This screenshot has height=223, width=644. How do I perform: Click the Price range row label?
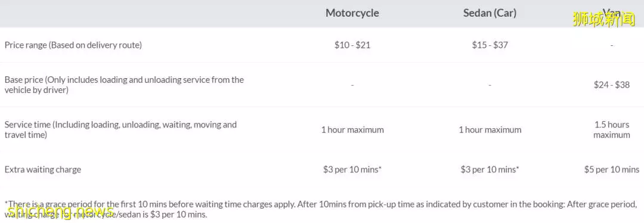click(73, 45)
